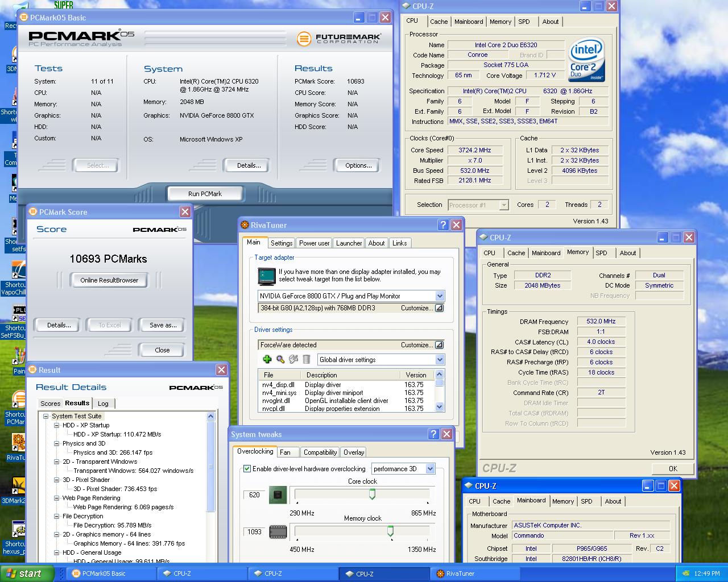The image size is (728, 582).
Task: Open the Log tab in Result Details
Action: point(103,404)
